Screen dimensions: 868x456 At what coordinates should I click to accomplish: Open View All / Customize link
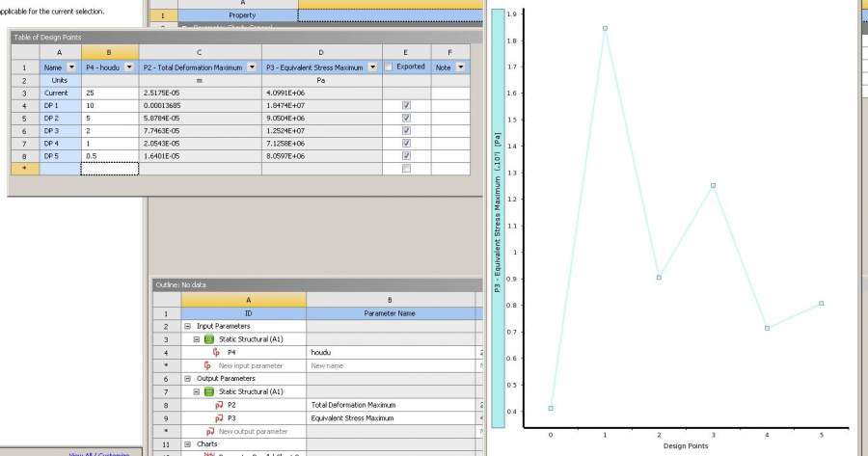click(99, 454)
